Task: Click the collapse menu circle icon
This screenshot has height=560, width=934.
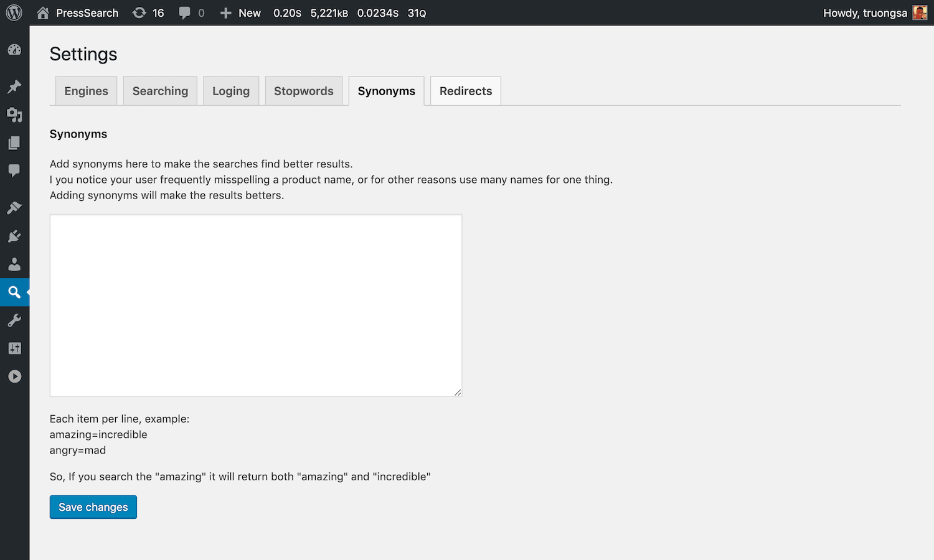Action: 14,376
